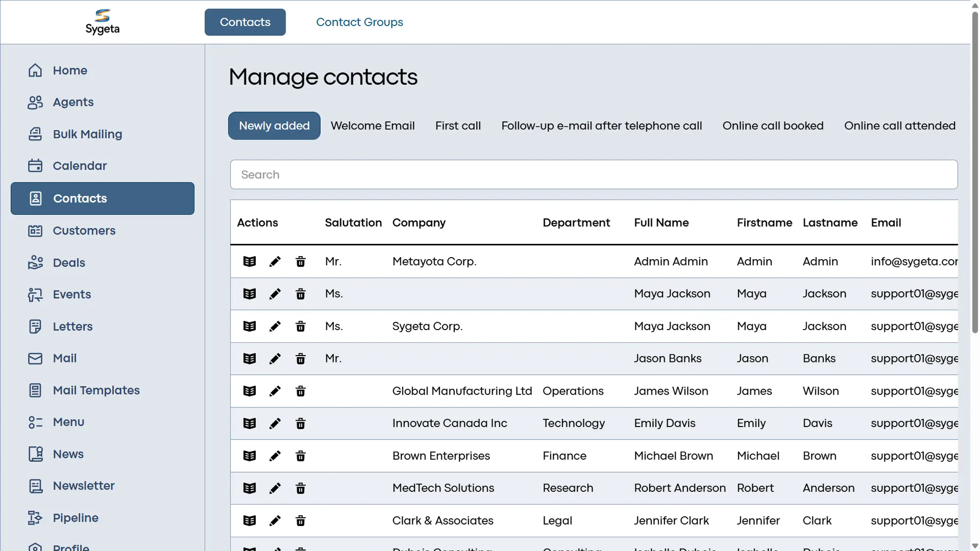Click the scrollbar down arrow
Screen dimensions: 980x551
point(975,546)
